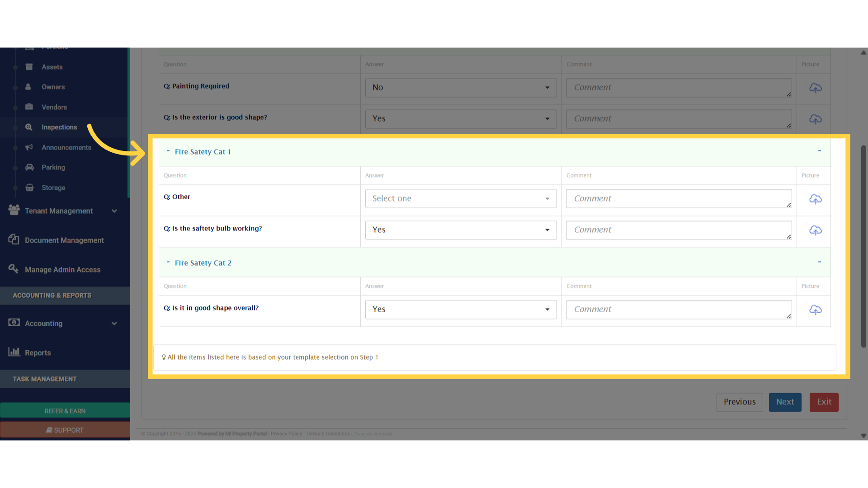The width and height of the screenshot is (868, 488).
Task: Click the Inspections magnifier icon in sidebar
Action: (29, 127)
